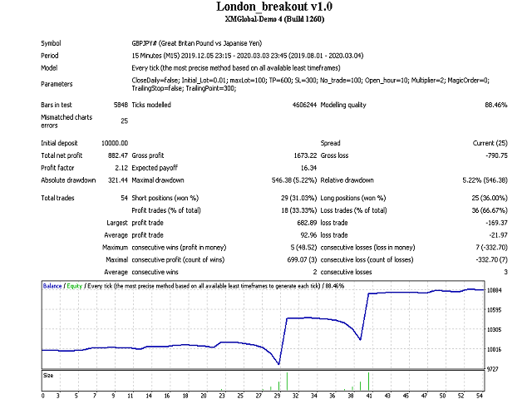
Task: Click the "Period" row label
Action: pyautogui.click(x=50, y=56)
